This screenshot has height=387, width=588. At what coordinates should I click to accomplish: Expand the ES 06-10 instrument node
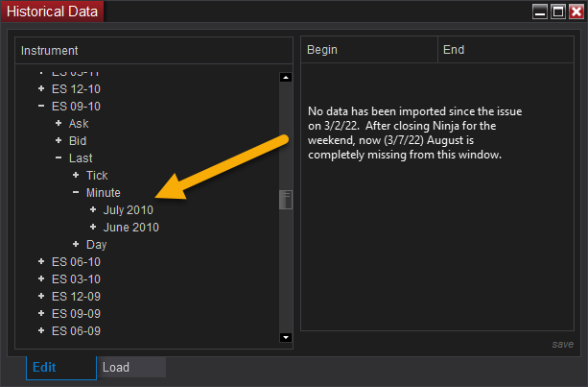pos(41,261)
